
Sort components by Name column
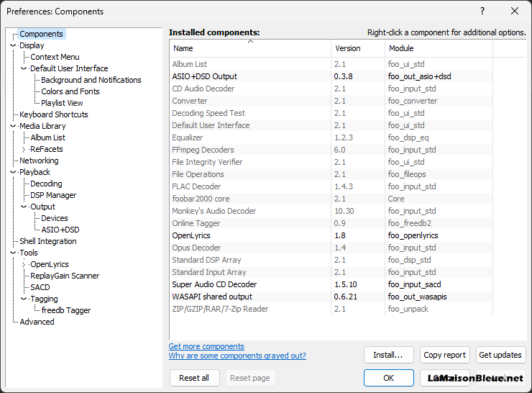point(250,48)
